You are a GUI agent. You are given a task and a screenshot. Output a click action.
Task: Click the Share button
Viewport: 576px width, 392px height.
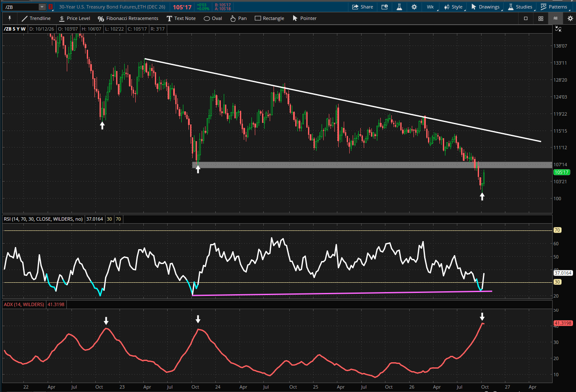pyautogui.click(x=362, y=7)
